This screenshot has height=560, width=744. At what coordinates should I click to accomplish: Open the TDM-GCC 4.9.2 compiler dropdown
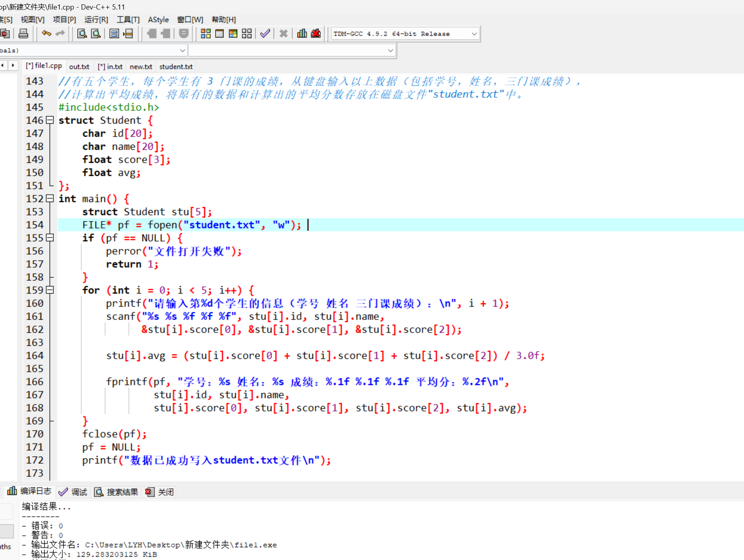(405, 34)
